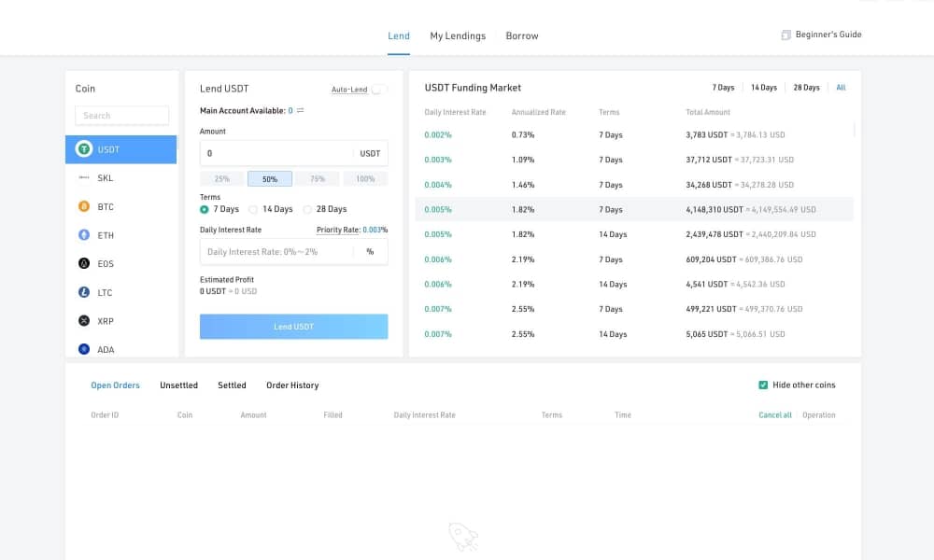
Task: Click the LTC coin icon
Action: [84, 291]
